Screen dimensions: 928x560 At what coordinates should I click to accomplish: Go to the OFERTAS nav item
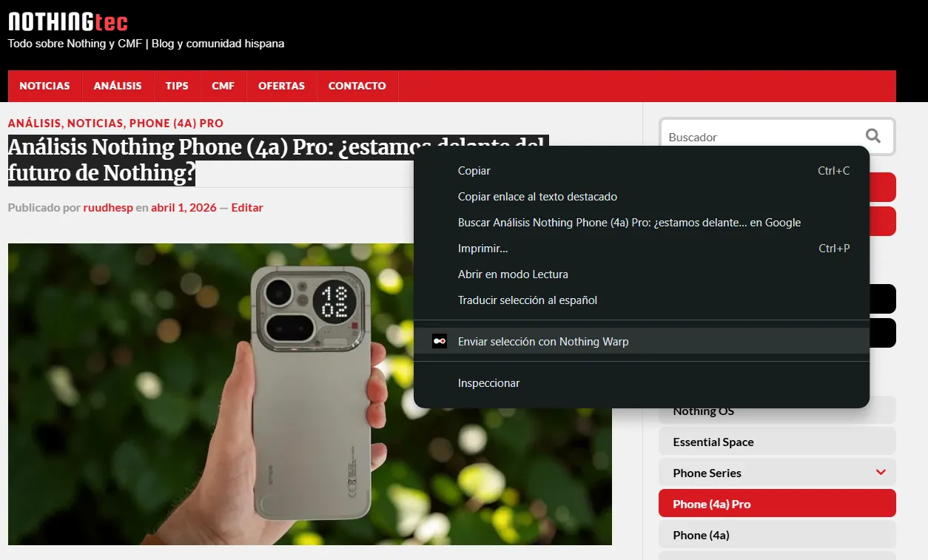281,86
